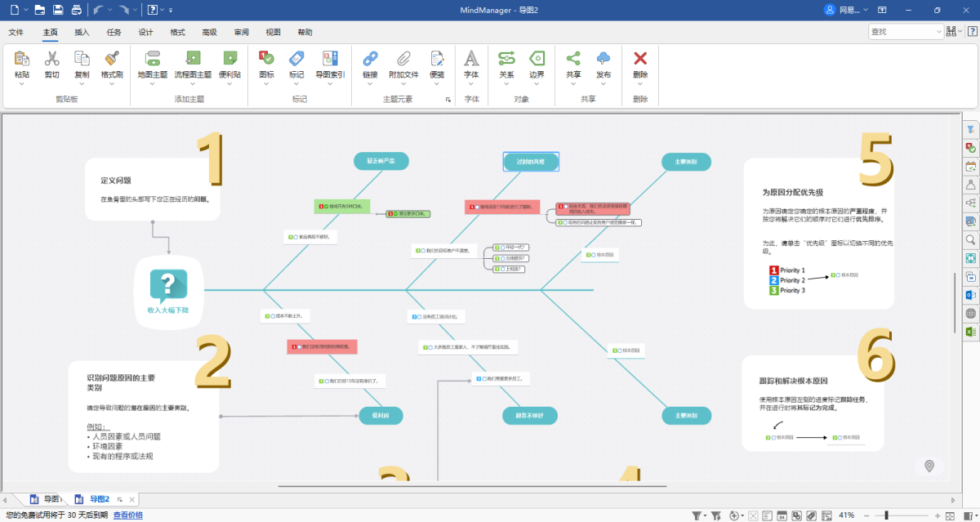The height and width of the screenshot is (522, 980).
Task: Select the 低利润 main category topic
Action: pos(381,416)
